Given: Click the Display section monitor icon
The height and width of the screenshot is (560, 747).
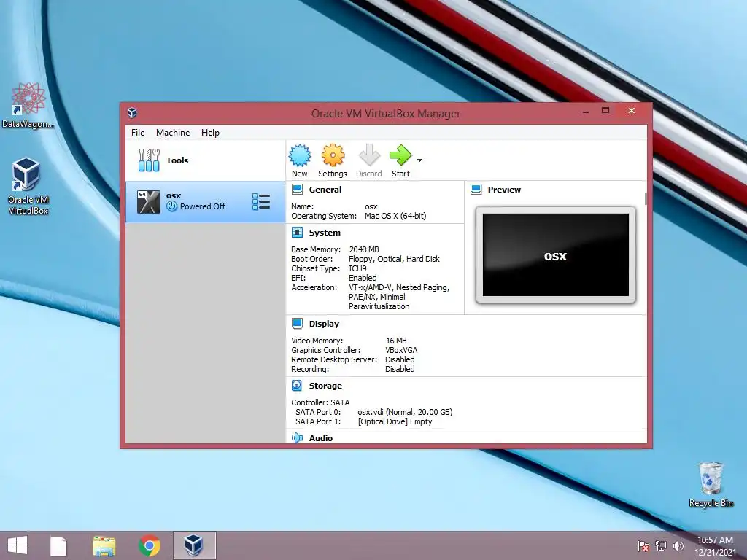Looking at the screenshot, I should pos(298,323).
